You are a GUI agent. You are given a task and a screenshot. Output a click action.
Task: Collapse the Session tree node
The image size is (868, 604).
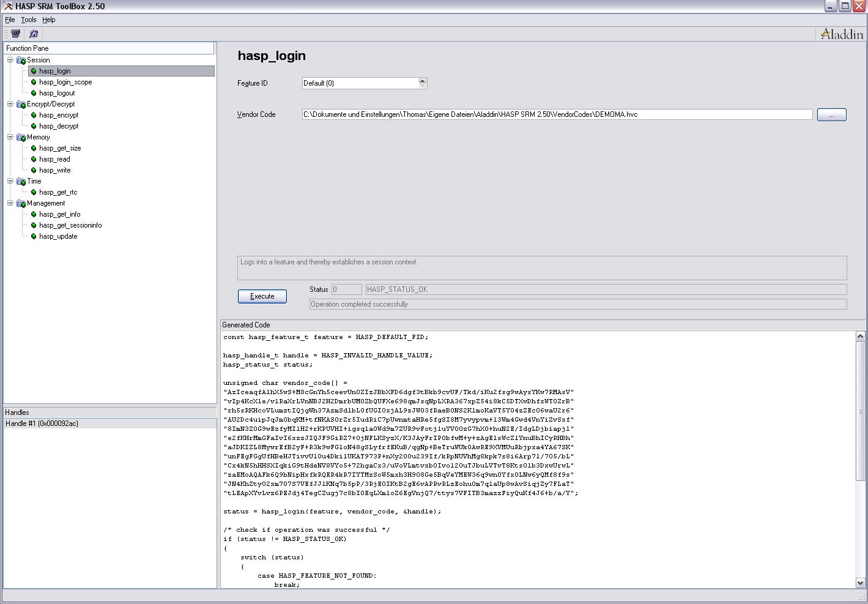pyautogui.click(x=10, y=60)
